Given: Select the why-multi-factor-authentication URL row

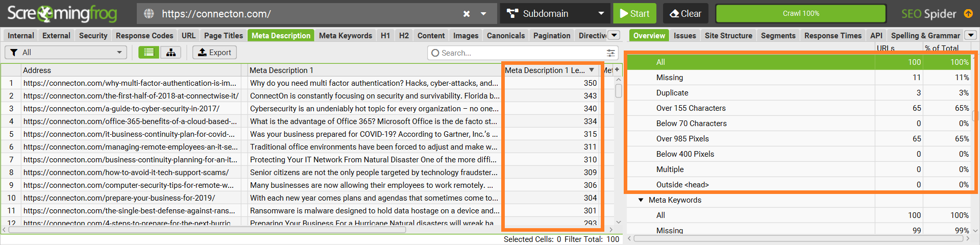Looking at the screenshot, I should click(130, 83).
